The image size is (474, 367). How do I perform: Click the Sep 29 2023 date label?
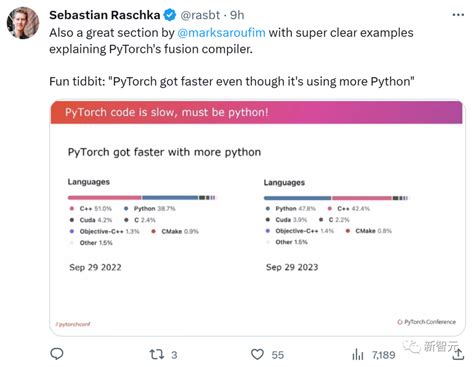pos(292,267)
